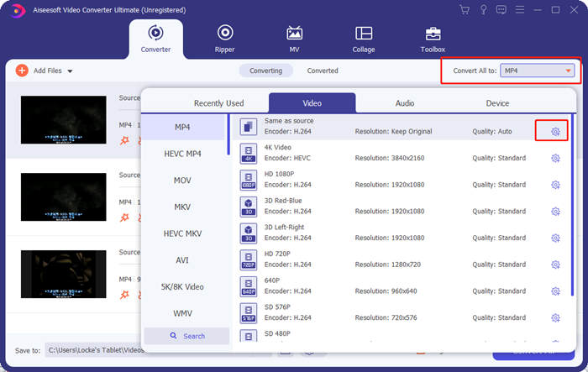Select the "Resolution: 3840x2160" preset text

point(390,158)
